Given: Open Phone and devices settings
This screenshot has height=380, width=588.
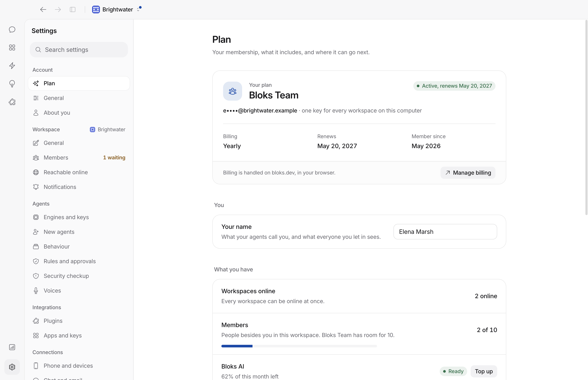Looking at the screenshot, I should 79,366.
